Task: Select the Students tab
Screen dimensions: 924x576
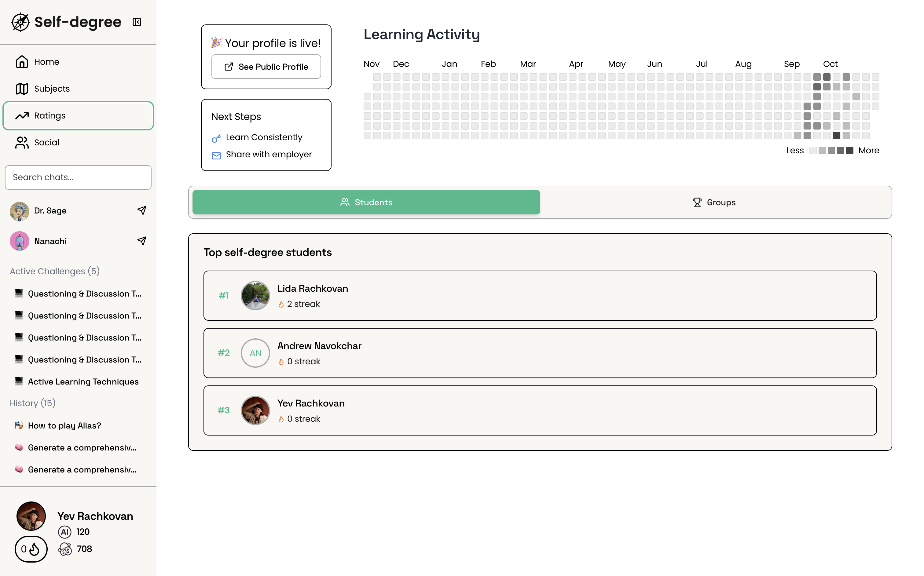Action: (x=366, y=202)
